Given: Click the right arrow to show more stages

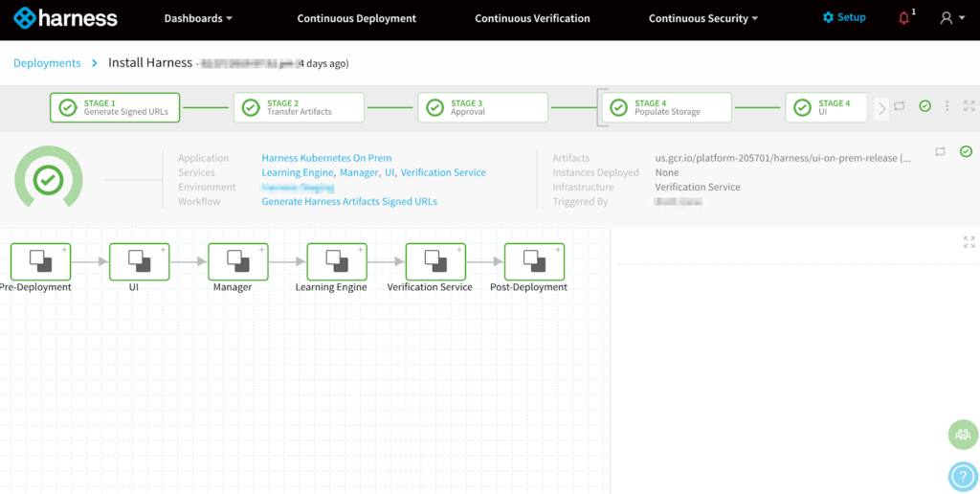Looking at the screenshot, I should [x=881, y=109].
